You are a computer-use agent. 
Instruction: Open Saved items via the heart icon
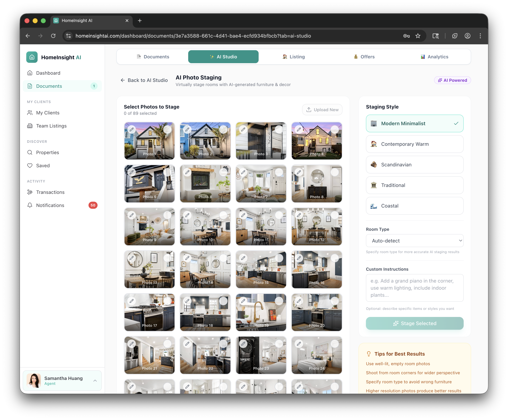(x=30, y=165)
